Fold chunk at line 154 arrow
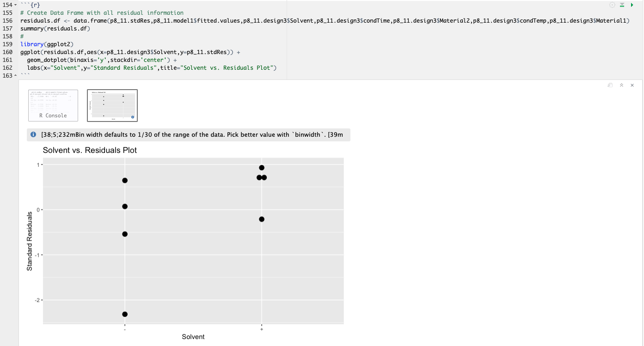The height and width of the screenshot is (346, 644). [16, 5]
